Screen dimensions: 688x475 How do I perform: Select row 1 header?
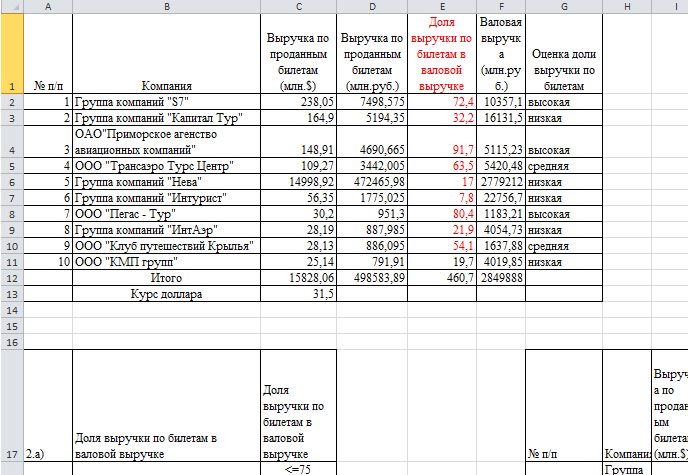coord(12,54)
